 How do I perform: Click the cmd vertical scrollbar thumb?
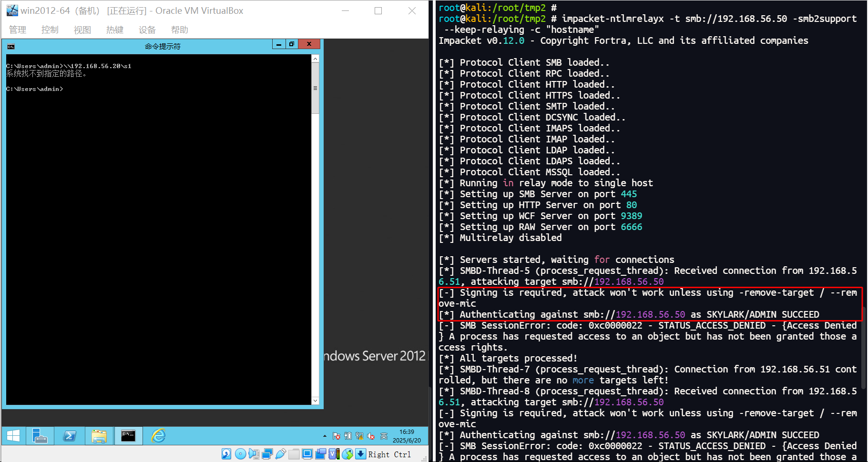(x=315, y=89)
